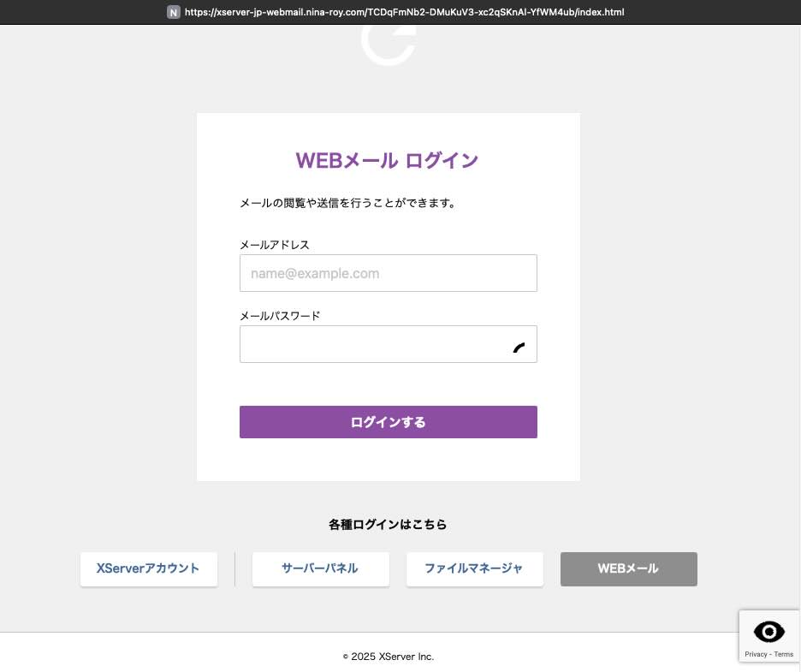Open the Terms link in reCAPTCHA badge
801x672 pixels.
click(x=784, y=654)
